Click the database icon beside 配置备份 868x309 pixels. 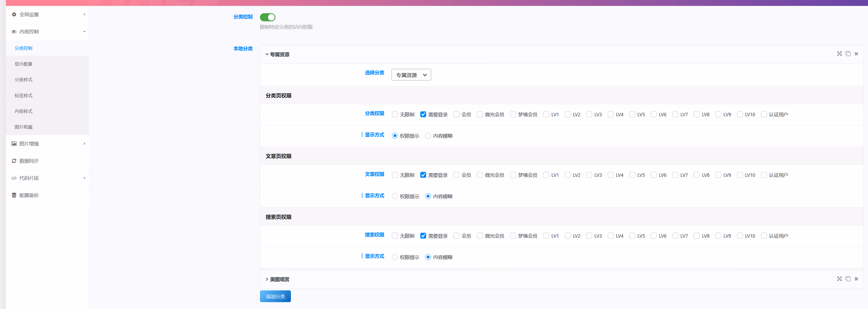coord(14,195)
